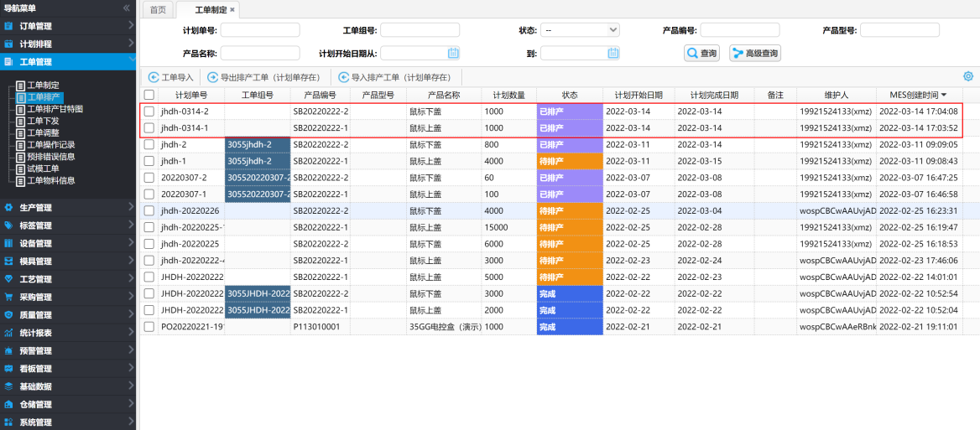Viewport: 980px width, 430px height.
Task: Click the 查询 search button
Action: (x=701, y=54)
